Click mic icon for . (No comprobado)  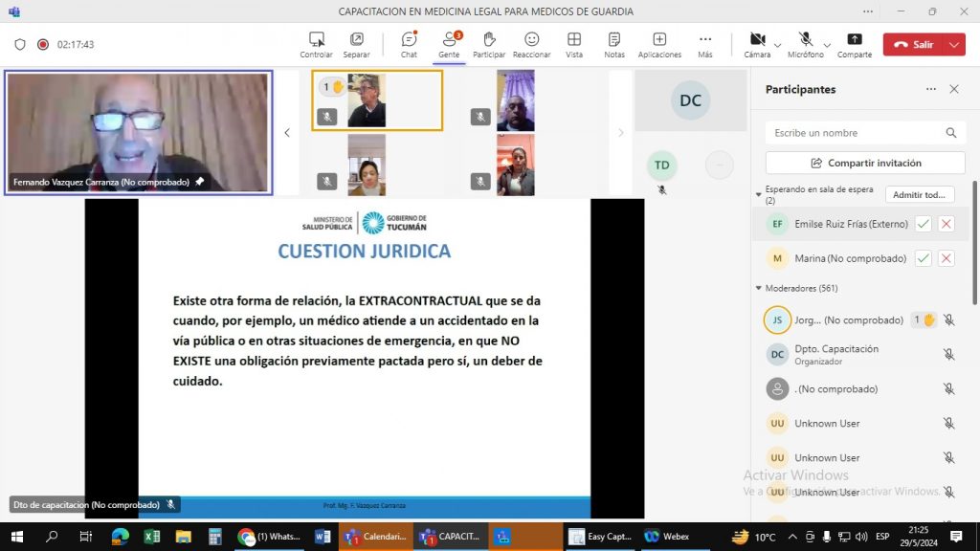[948, 388]
